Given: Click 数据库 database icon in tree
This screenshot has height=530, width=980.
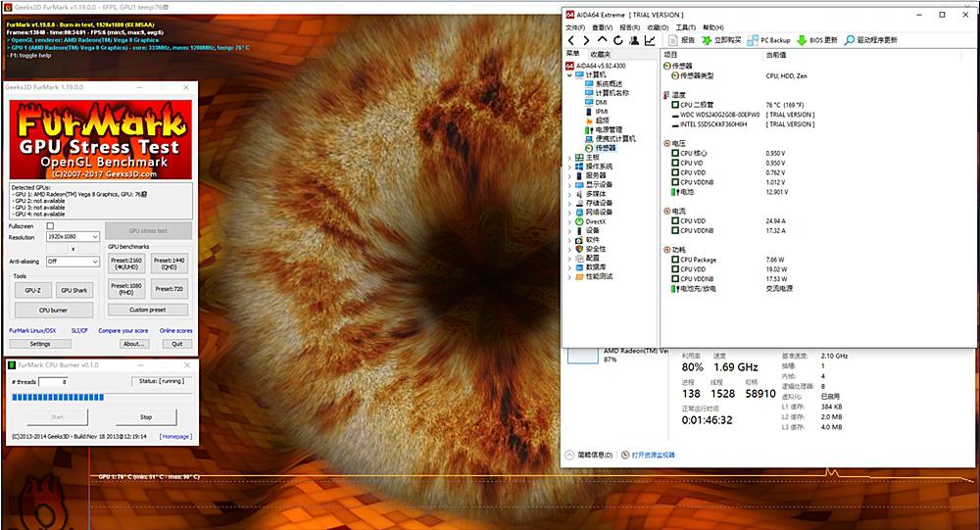Looking at the screenshot, I should pyautogui.click(x=579, y=266).
